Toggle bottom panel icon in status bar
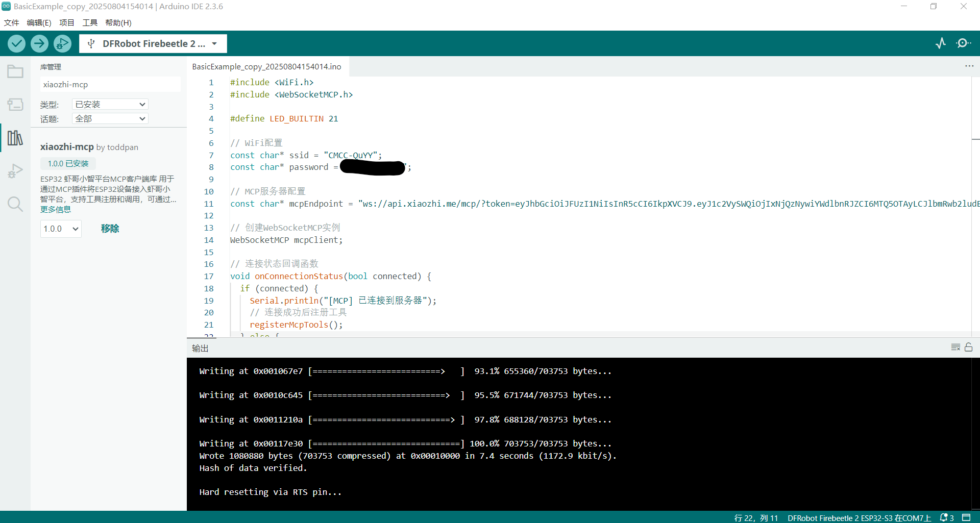980x523 pixels. coord(966,517)
